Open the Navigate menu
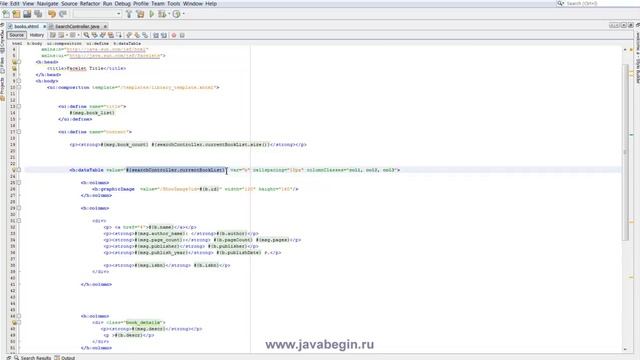The width and height of the screenshot is (640, 360). point(48,4)
